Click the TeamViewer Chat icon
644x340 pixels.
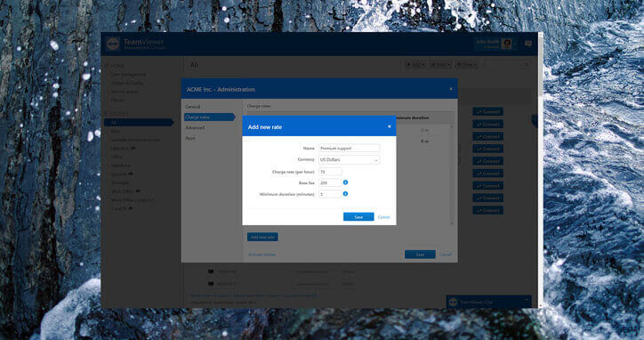(453, 303)
